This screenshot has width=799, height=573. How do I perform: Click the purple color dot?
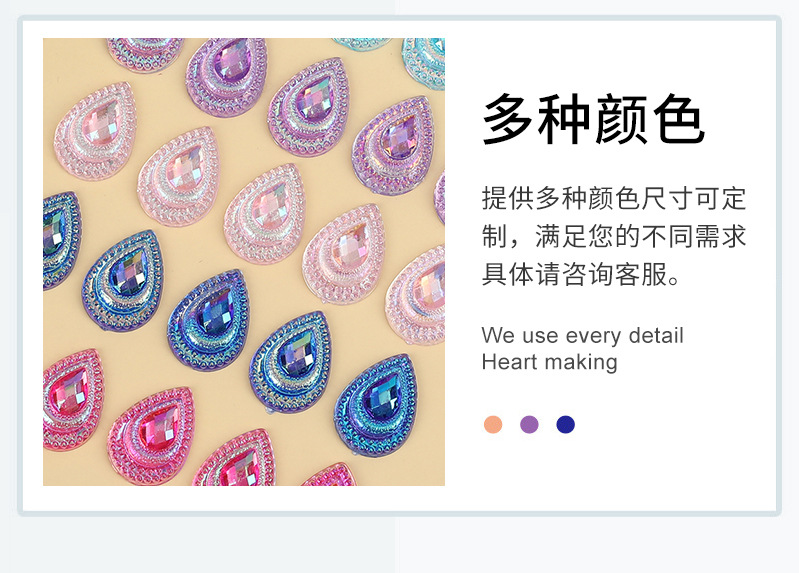pyautogui.click(x=529, y=424)
